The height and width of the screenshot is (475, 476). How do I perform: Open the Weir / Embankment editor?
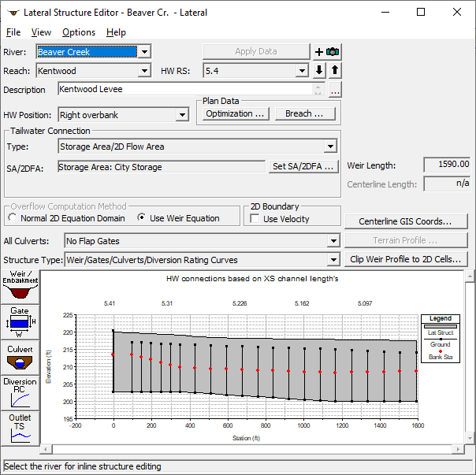tap(20, 286)
